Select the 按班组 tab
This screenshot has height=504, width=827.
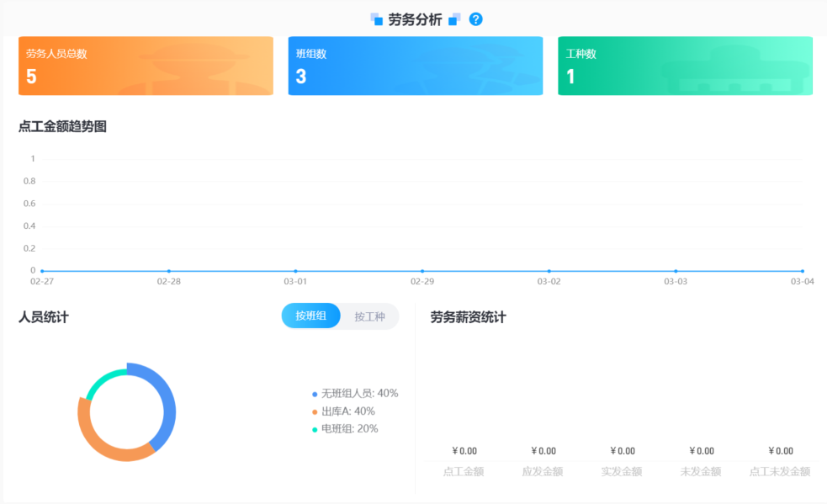310,316
